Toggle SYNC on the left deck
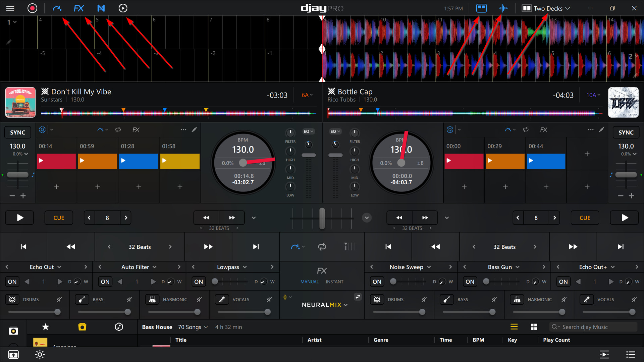This screenshot has height=362, width=644. coord(17,132)
